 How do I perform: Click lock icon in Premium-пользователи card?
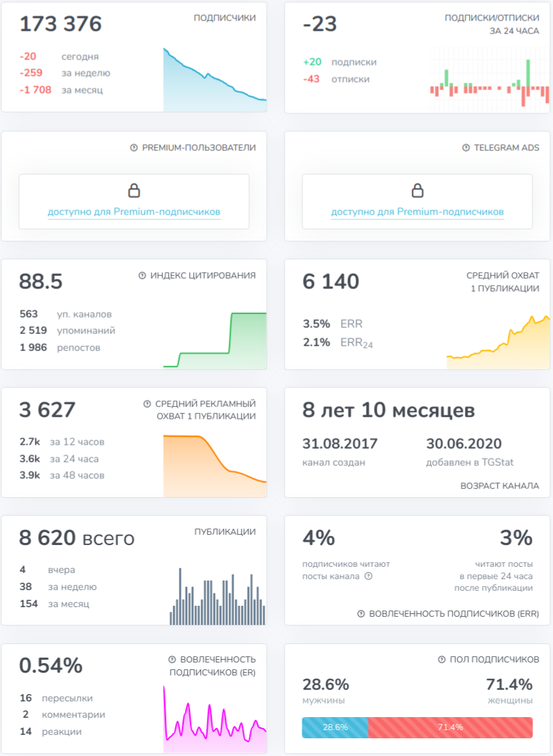[x=134, y=191]
